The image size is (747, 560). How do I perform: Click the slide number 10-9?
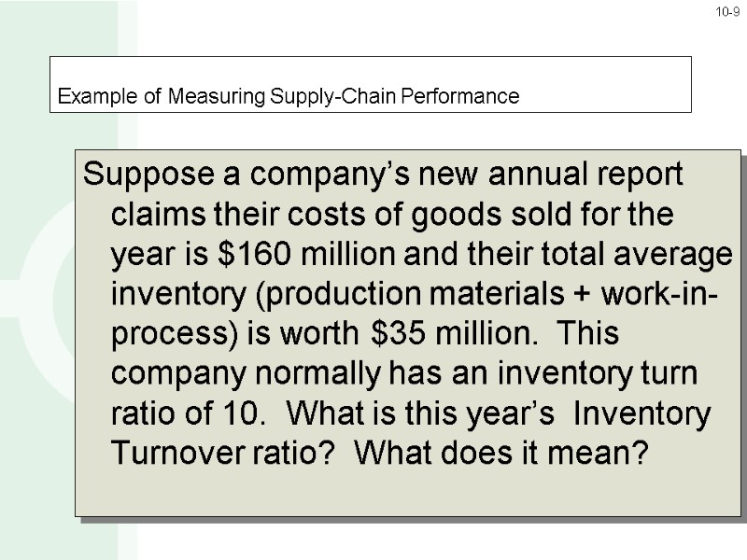point(726,10)
